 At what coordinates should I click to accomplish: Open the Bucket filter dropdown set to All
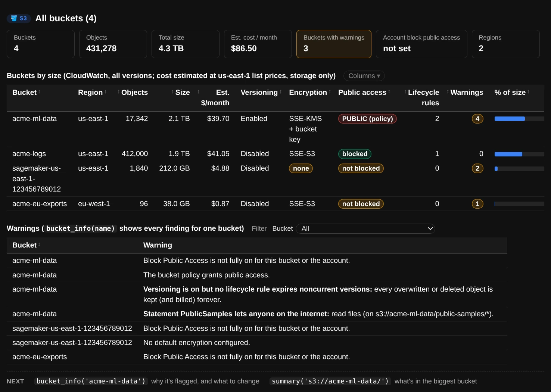click(365, 228)
